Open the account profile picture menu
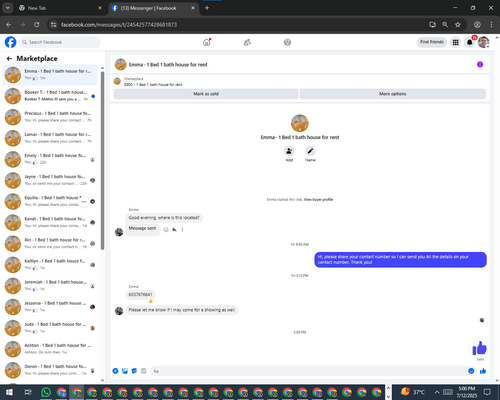Screen dimensions: 500x400 (484, 42)
